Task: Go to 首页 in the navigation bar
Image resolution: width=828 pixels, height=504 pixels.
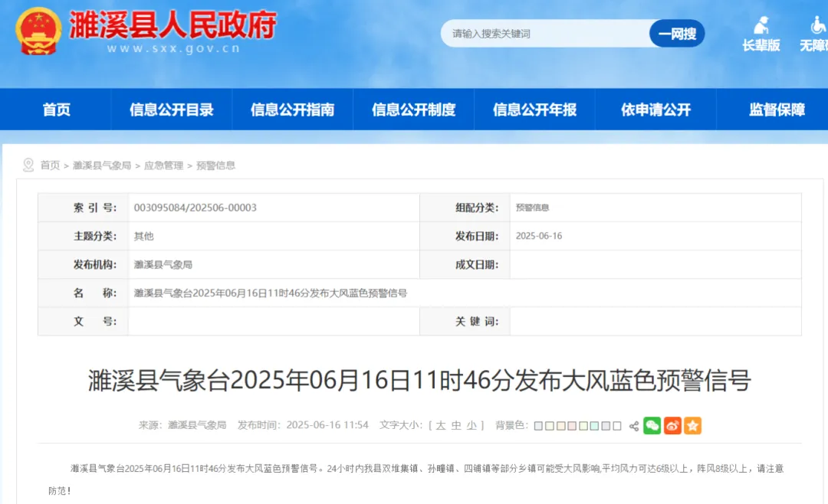Action: [56, 110]
